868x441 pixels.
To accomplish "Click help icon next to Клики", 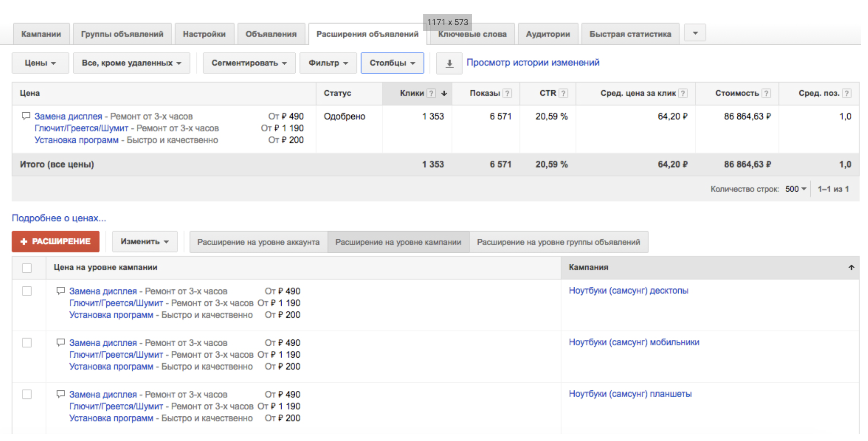I will click(431, 93).
